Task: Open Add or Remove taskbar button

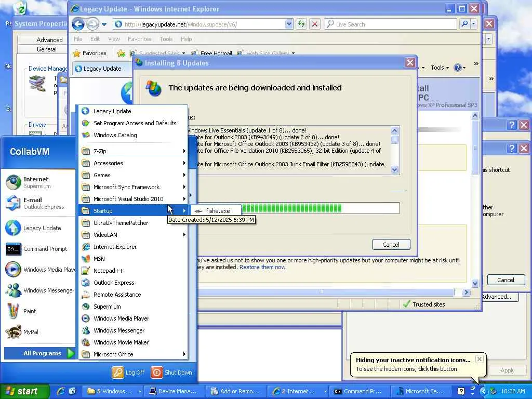Action: (x=235, y=391)
